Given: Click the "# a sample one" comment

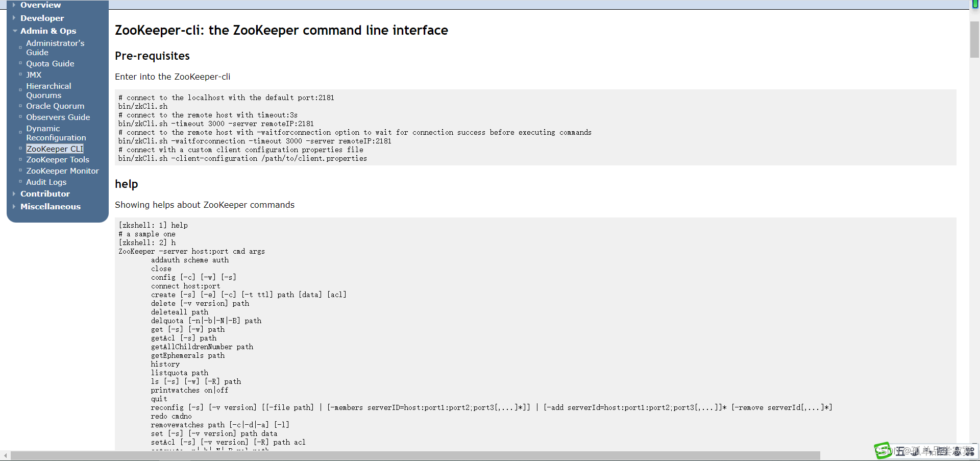Looking at the screenshot, I should (x=147, y=234).
